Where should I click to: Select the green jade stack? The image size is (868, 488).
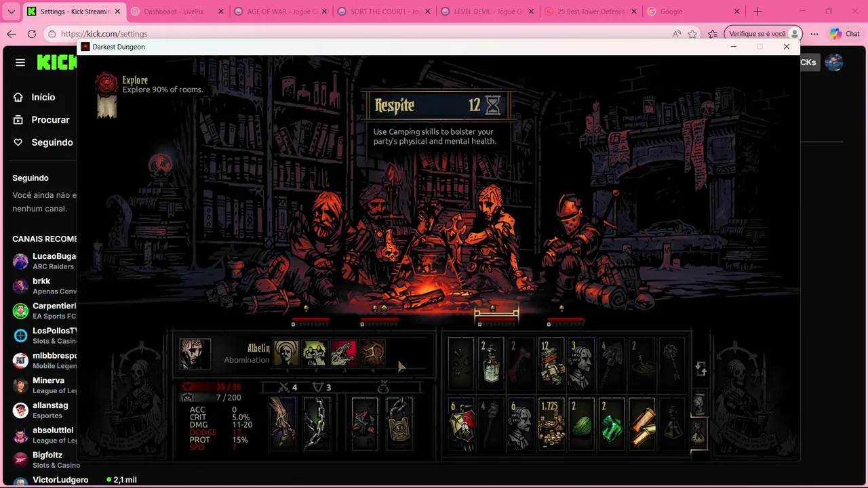(581, 425)
